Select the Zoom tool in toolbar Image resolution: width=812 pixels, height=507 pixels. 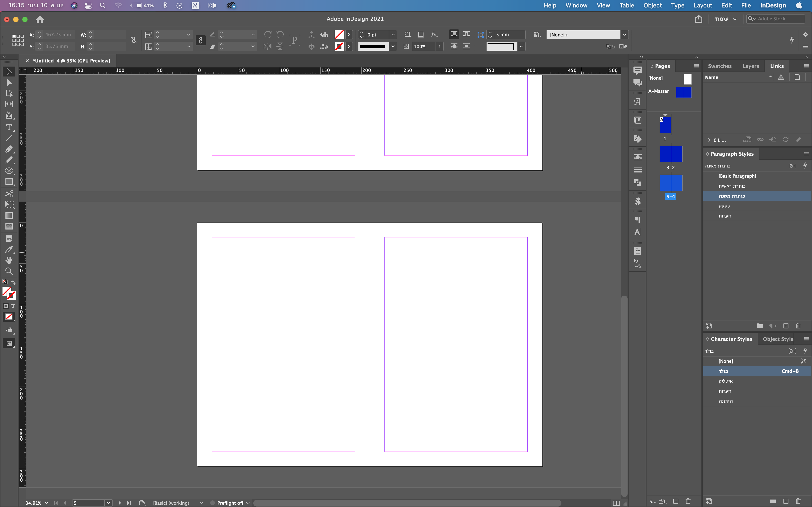point(9,271)
